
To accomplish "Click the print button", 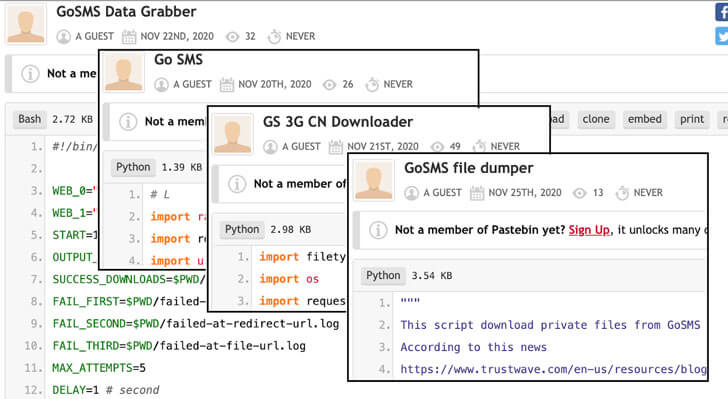I will pos(692,119).
